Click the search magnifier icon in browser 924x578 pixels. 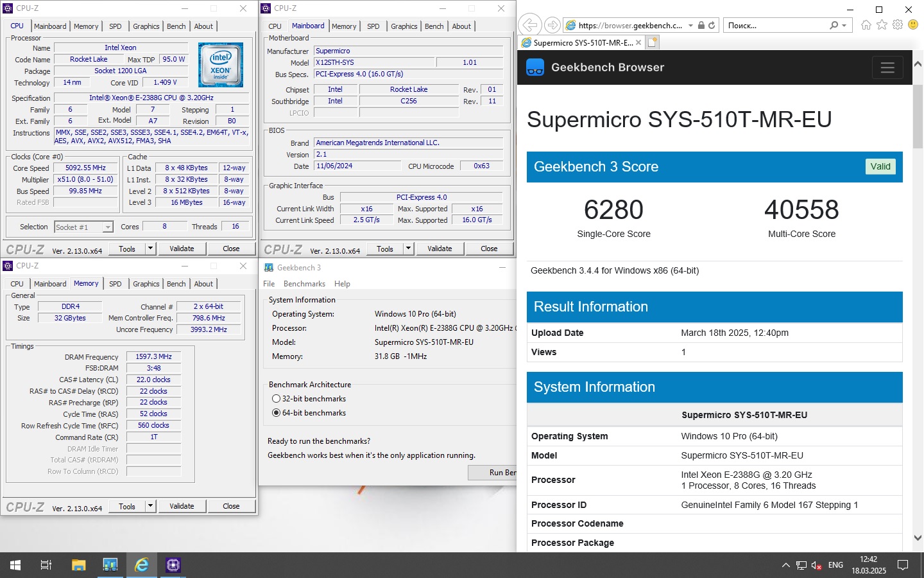pos(834,25)
